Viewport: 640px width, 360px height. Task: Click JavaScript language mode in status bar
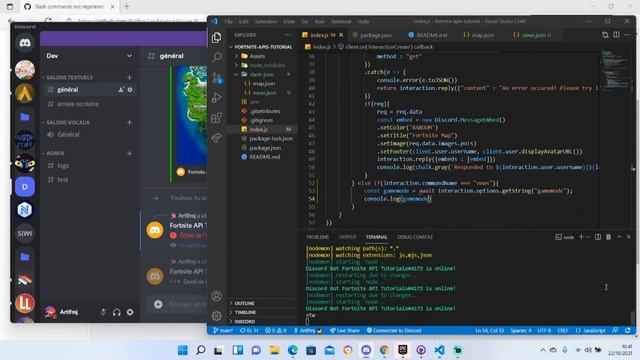[x=591, y=331]
